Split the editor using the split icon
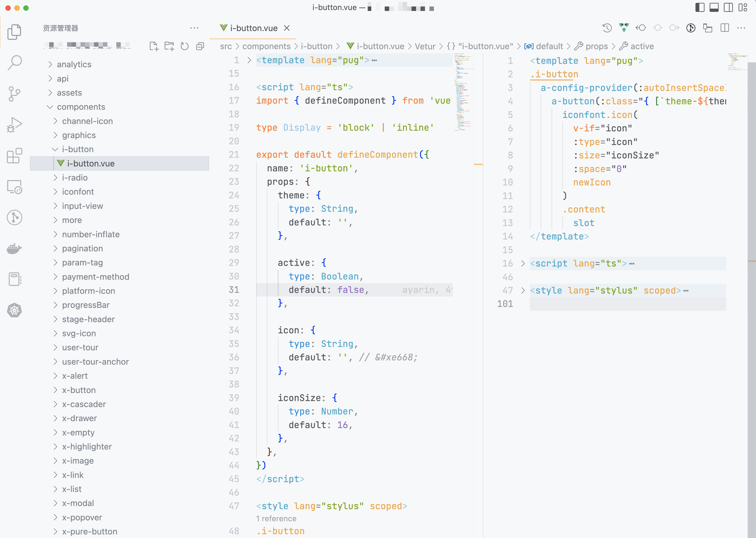Viewport: 756px width, 538px height. [x=725, y=28]
